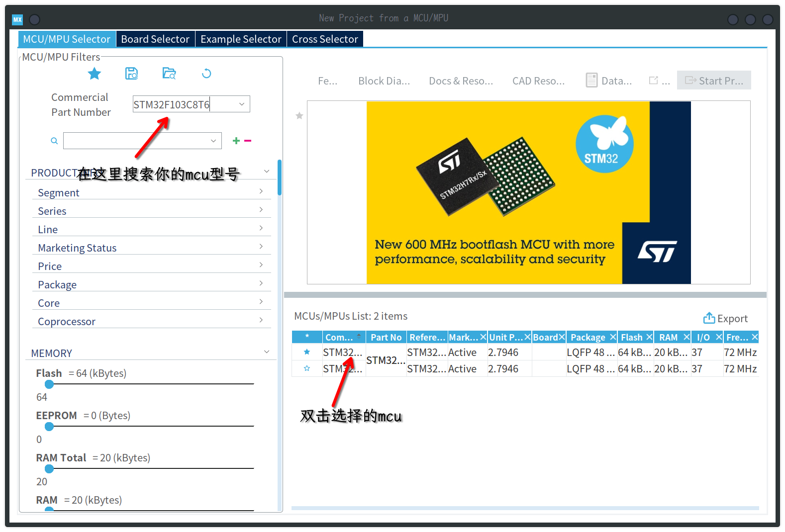Image resolution: width=785 pixels, height=532 pixels.
Task: Click the Datasheet button
Action: point(609,81)
